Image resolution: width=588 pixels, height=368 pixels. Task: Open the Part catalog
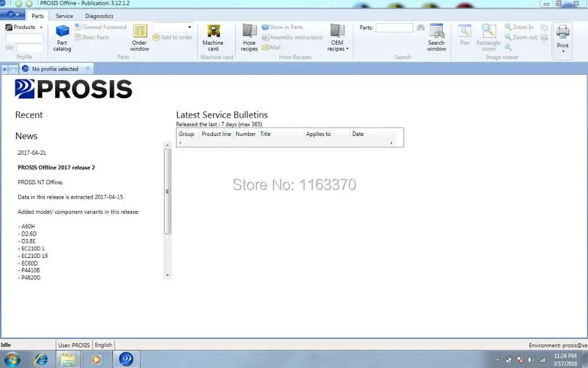[62, 38]
